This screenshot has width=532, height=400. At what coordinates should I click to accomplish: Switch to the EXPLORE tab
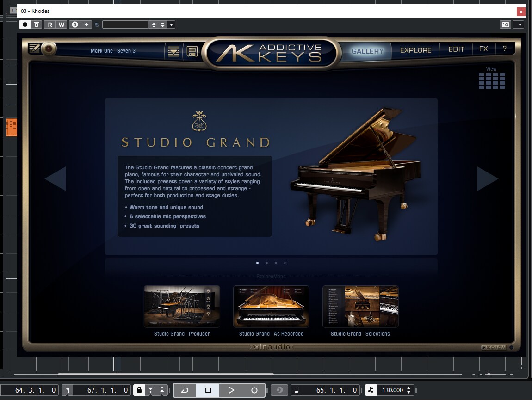pyautogui.click(x=415, y=50)
